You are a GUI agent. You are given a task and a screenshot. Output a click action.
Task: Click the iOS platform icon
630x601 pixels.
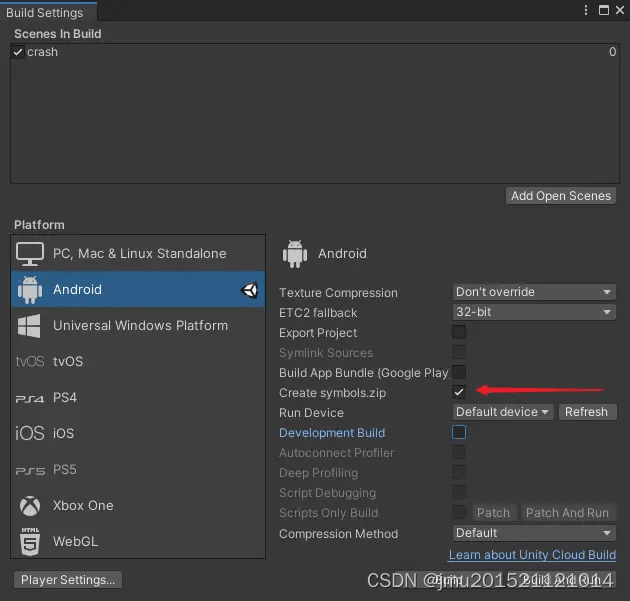click(30, 433)
